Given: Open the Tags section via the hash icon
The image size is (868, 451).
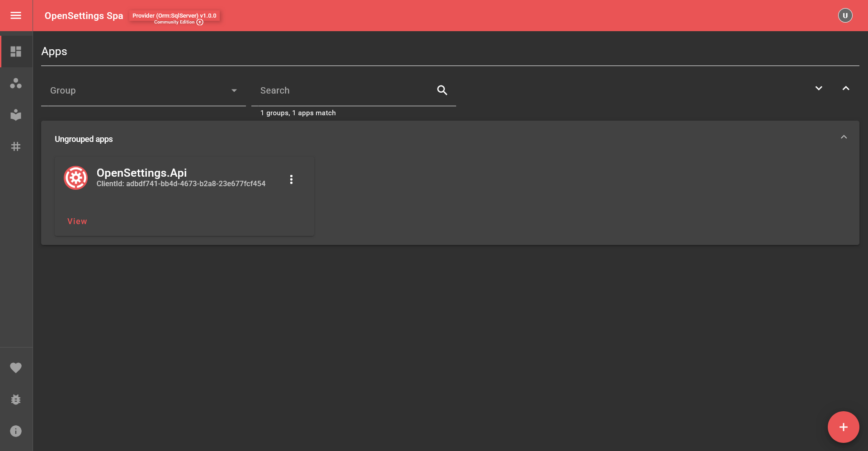Looking at the screenshot, I should click(16, 146).
